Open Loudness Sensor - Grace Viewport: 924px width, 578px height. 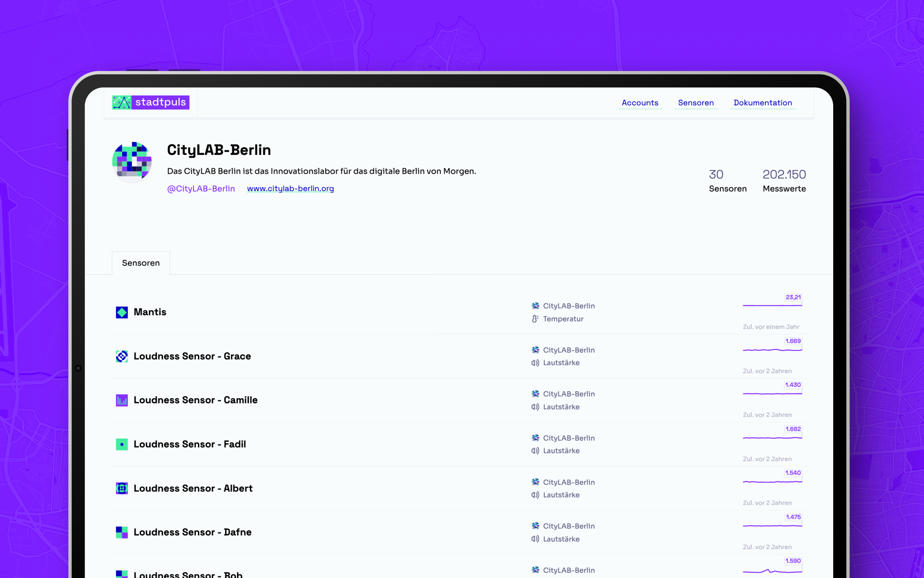pos(192,356)
